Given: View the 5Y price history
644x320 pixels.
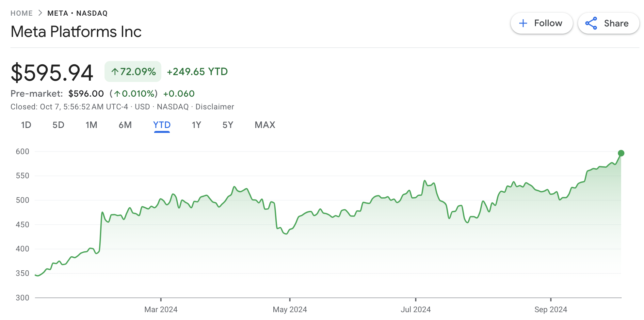Looking at the screenshot, I should pos(228,125).
